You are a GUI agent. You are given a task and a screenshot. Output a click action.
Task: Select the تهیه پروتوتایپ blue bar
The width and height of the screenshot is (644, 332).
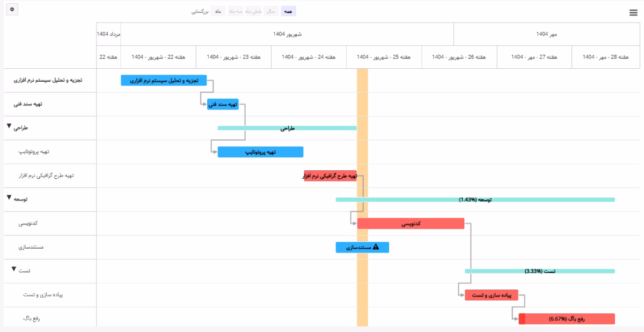point(260,152)
